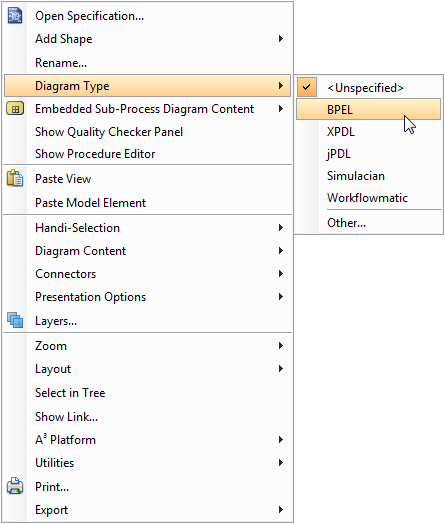Viewport: 445px width, 524px height.
Task: Select the checked <Unspecified> diagram type
Action: pos(369,88)
